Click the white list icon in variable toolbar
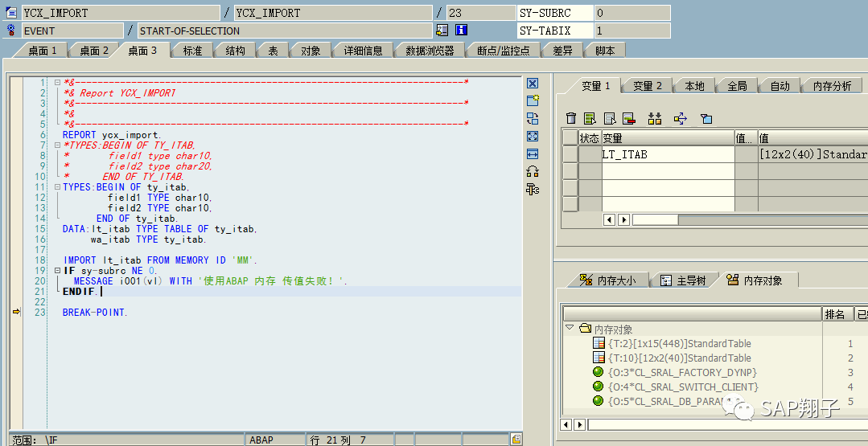 pos(610,118)
